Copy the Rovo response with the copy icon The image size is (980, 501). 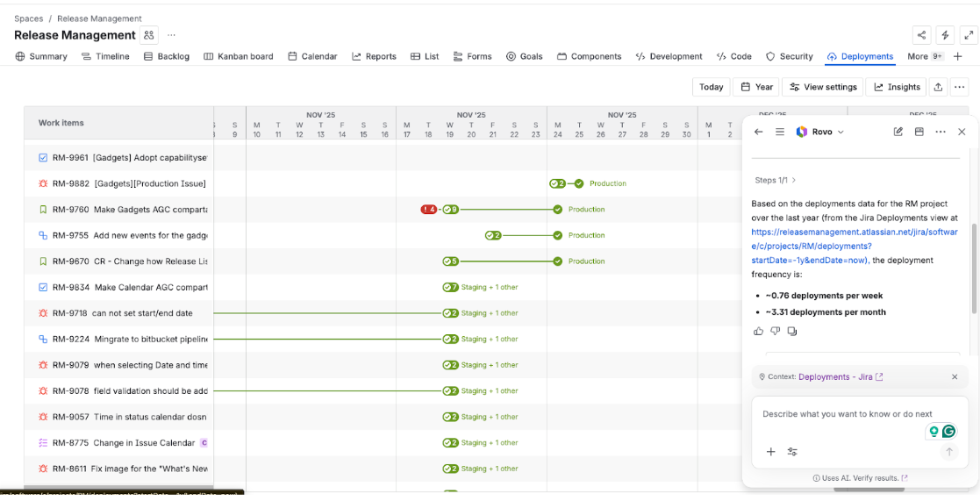tap(792, 331)
